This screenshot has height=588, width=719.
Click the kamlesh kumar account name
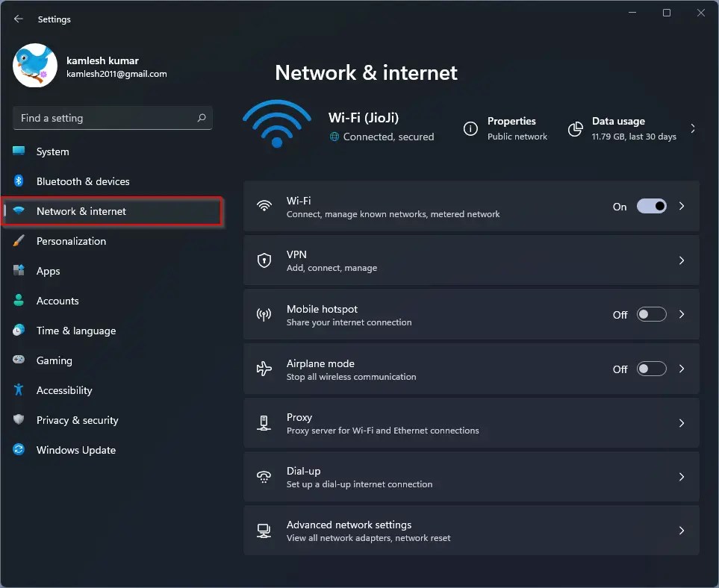click(102, 60)
